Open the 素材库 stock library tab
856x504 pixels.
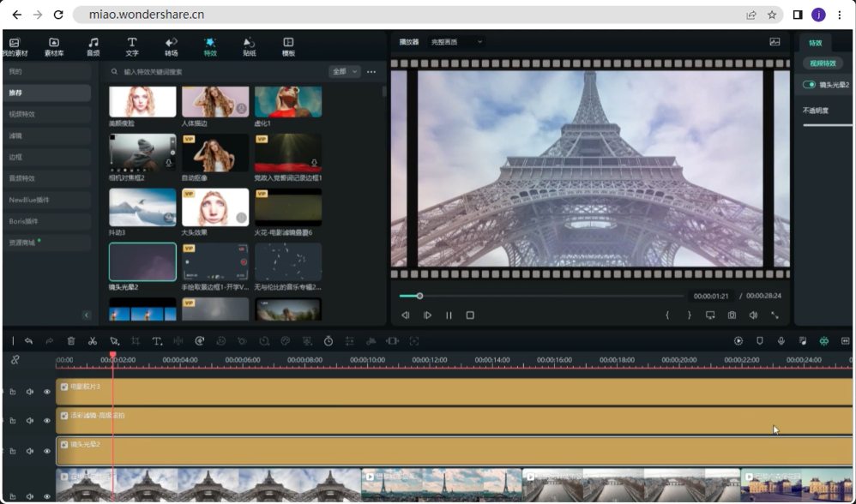coord(54,47)
